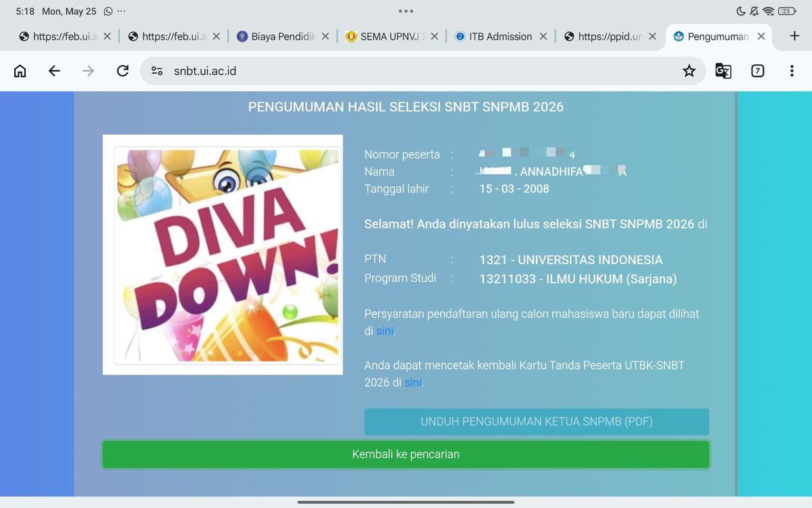Close the SEMA UPNVJ tab
Viewport: 812px width, 508px height.
click(434, 37)
